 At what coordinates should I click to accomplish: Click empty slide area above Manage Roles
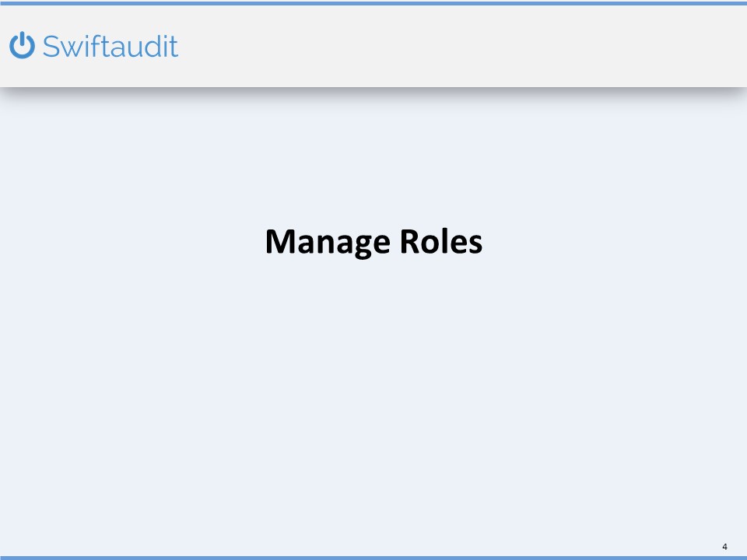(x=373, y=156)
